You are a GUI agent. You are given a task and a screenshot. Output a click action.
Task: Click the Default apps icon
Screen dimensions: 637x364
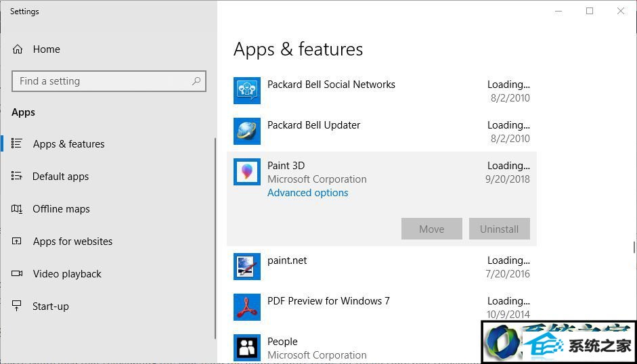pos(17,176)
